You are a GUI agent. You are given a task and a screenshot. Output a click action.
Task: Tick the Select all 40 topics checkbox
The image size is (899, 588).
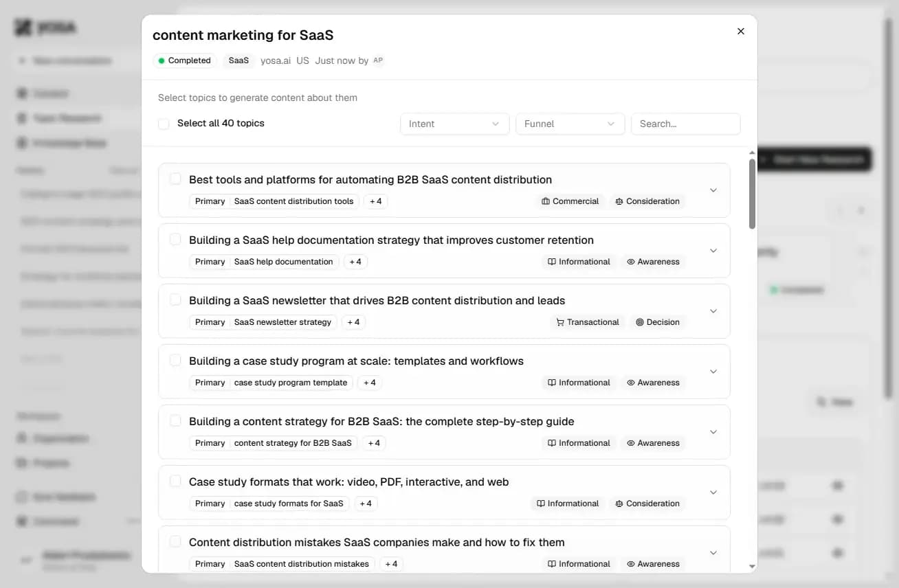tap(164, 124)
